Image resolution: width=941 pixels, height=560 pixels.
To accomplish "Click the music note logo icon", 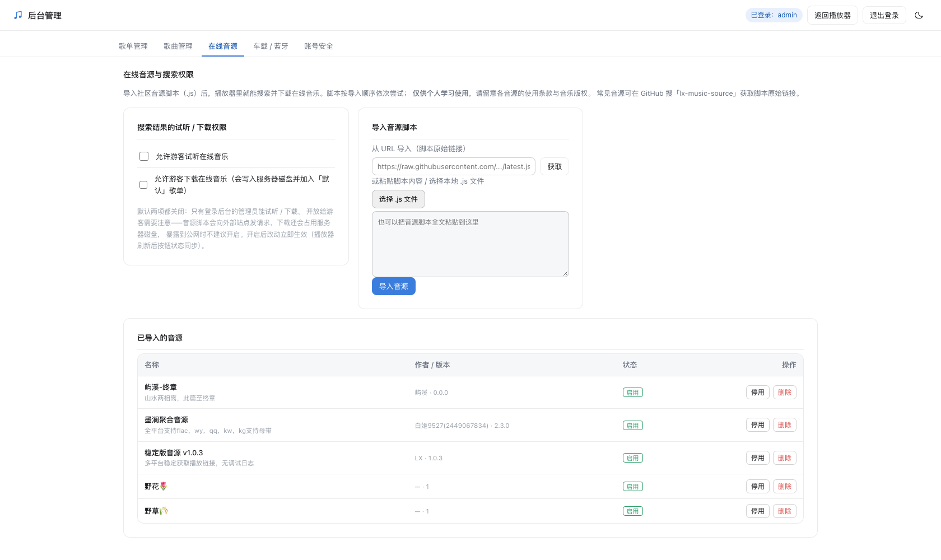I will click(18, 15).
